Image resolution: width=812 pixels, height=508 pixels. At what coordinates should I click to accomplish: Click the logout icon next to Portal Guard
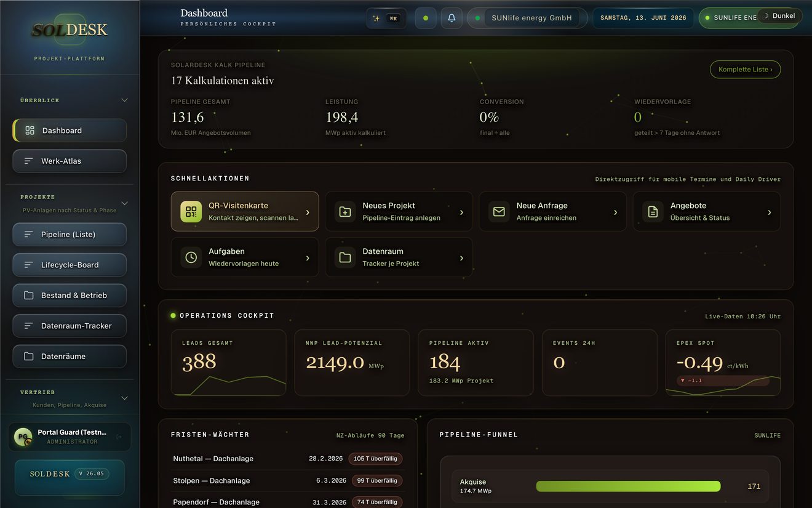click(119, 437)
